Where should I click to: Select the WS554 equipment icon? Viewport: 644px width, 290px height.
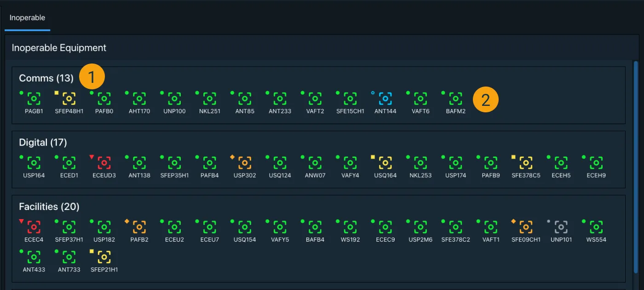click(x=596, y=227)
